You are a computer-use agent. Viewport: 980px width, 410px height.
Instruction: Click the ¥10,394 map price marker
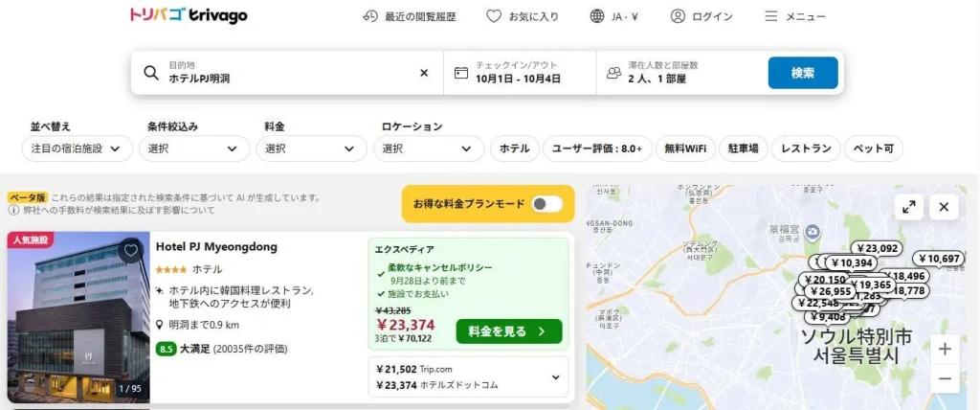(x=852, y=262)
